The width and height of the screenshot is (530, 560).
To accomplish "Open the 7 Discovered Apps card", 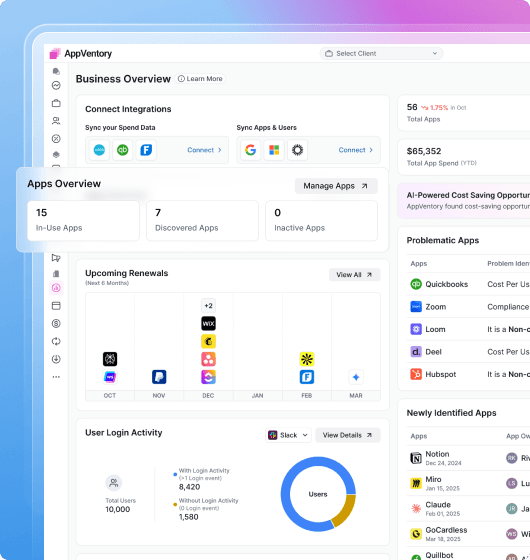I will [202, 220].
